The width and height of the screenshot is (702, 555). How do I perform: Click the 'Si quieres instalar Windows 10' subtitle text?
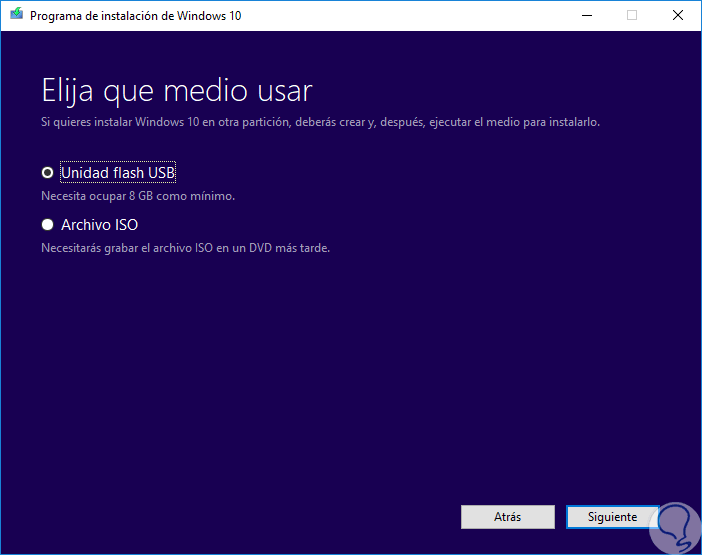(321, 122)
